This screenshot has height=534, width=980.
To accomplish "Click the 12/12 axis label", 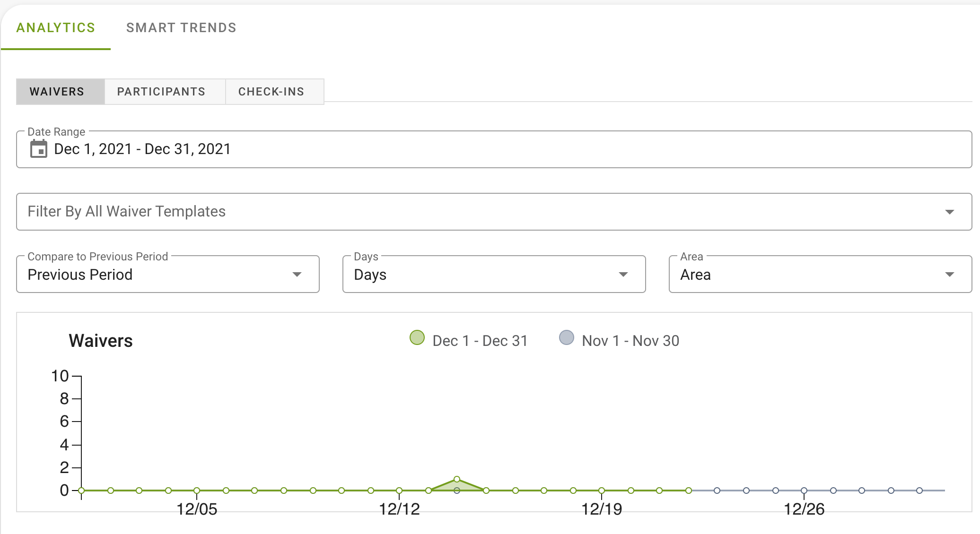I will 399,509.
